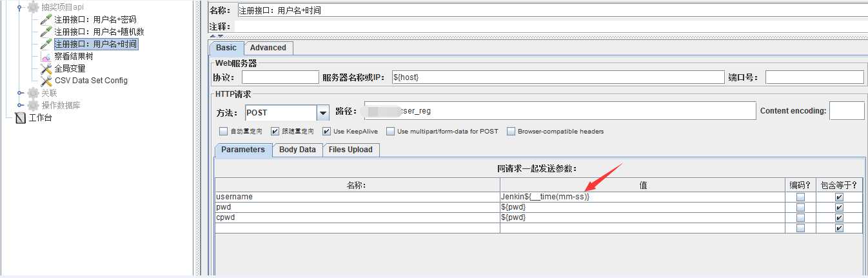Image resolution: width=868 pixels, height=278 pixels.
Task: Select 注册接口：用户名+密码 in the tree
Action: (95, 19)
